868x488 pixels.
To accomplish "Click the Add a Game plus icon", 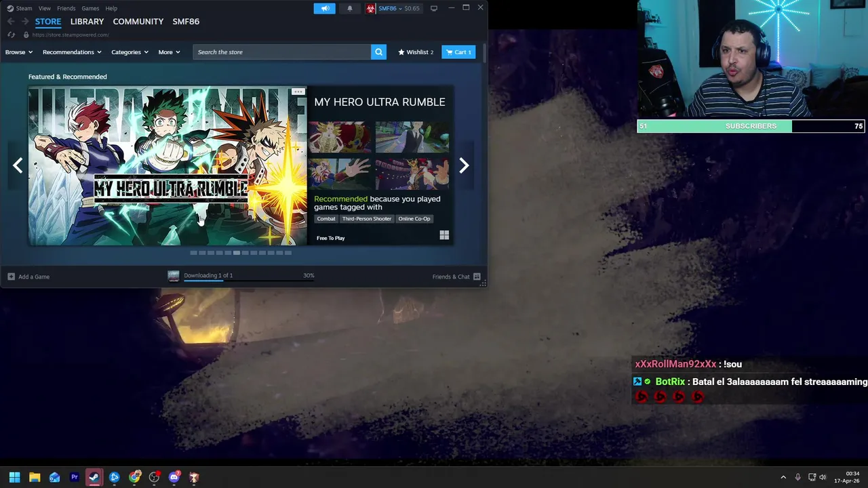I will point(11,277).
